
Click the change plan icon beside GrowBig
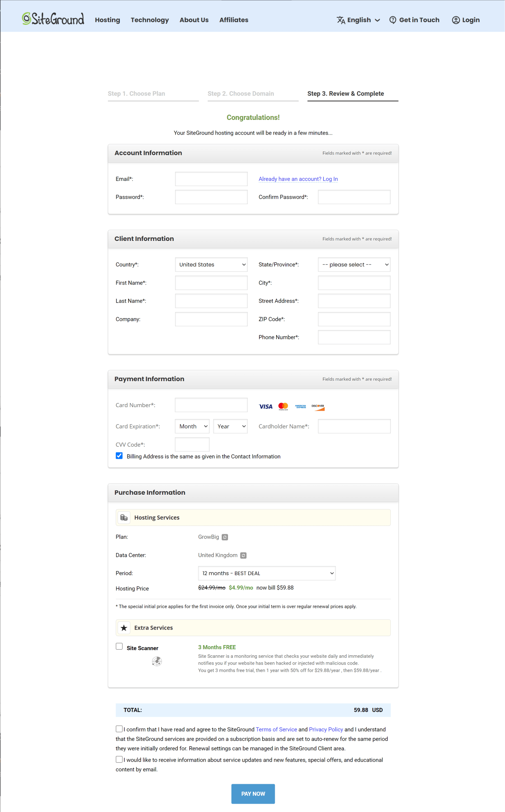click(x=225, y=537)
